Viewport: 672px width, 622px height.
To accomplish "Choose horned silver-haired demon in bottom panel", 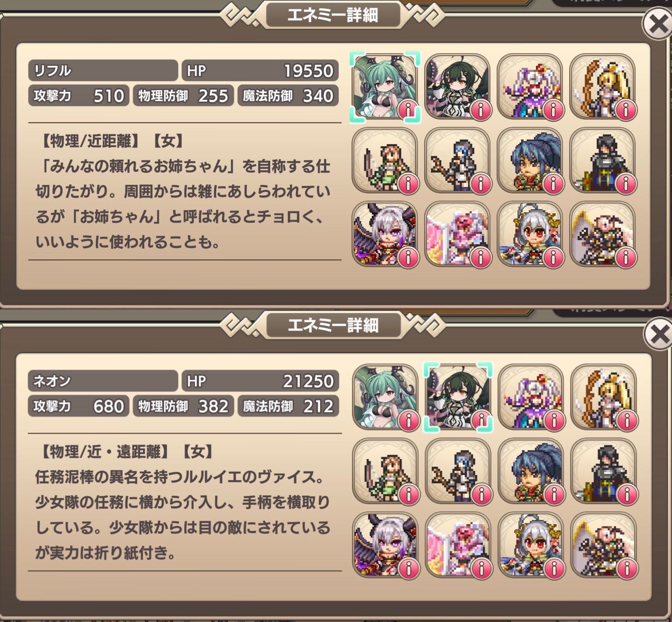I will 385,545.
